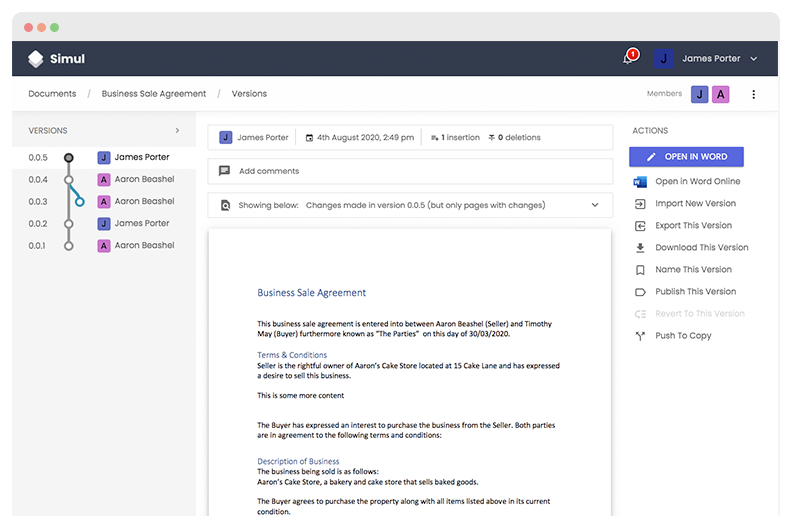Open the three-dot members menu
Screen dimensions: 791x530
(754, 94)
